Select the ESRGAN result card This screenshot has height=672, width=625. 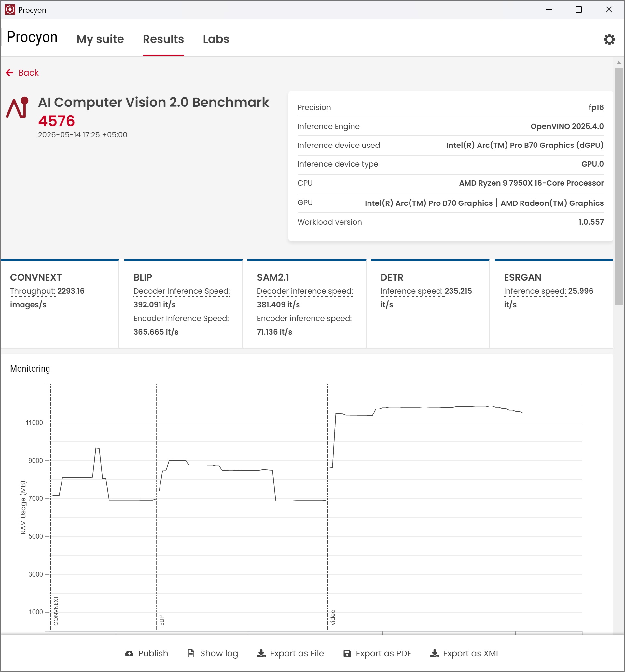pos(554,304)
